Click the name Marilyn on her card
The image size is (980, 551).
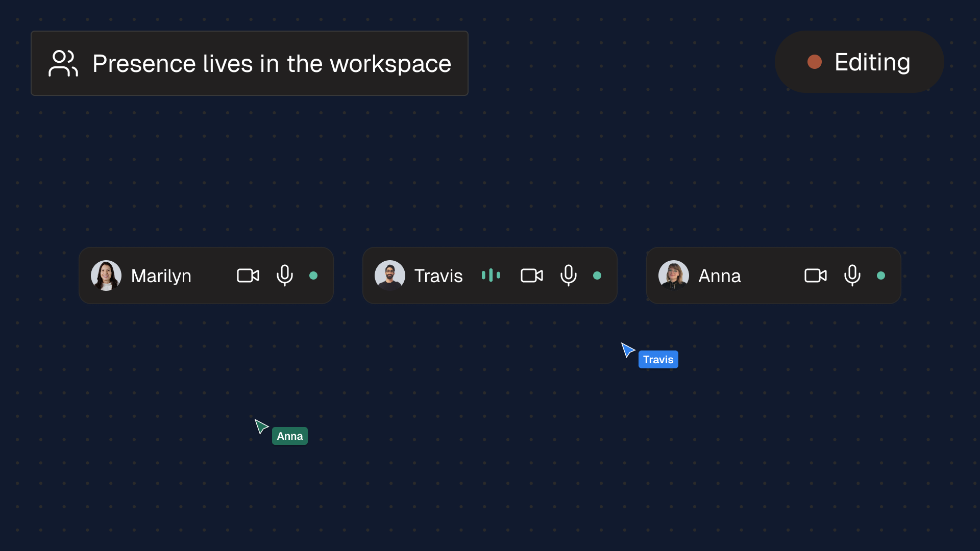pos(161,276)
